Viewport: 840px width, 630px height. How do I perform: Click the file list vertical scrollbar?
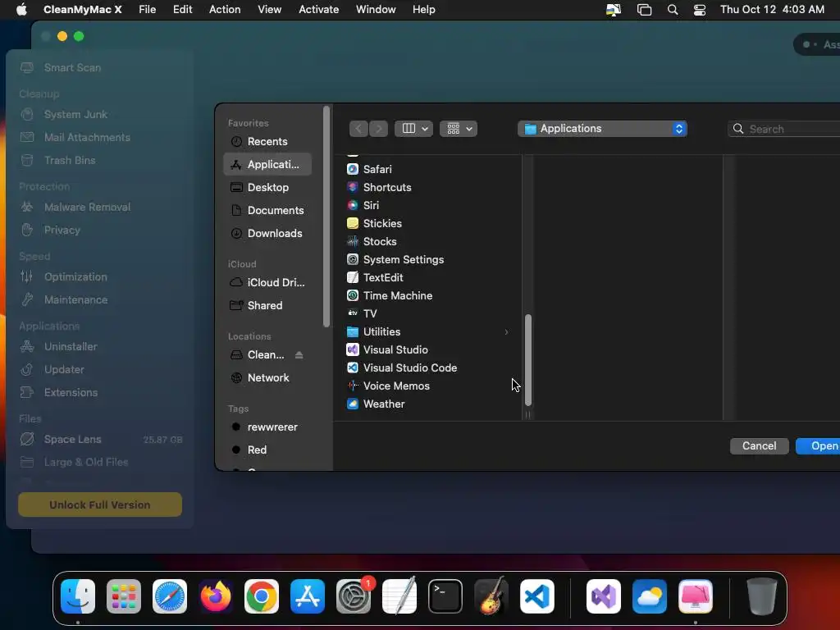[x=528, y=360]
